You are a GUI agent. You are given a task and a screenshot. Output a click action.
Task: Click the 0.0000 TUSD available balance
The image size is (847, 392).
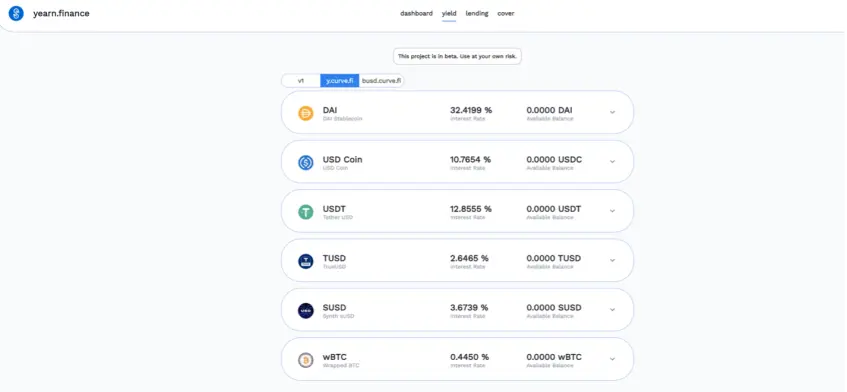point(554,258)
